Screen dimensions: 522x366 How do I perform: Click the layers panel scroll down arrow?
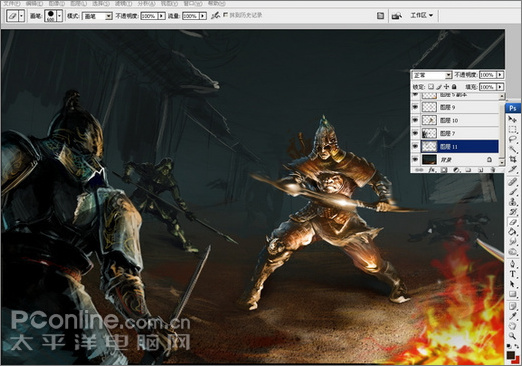502,162
